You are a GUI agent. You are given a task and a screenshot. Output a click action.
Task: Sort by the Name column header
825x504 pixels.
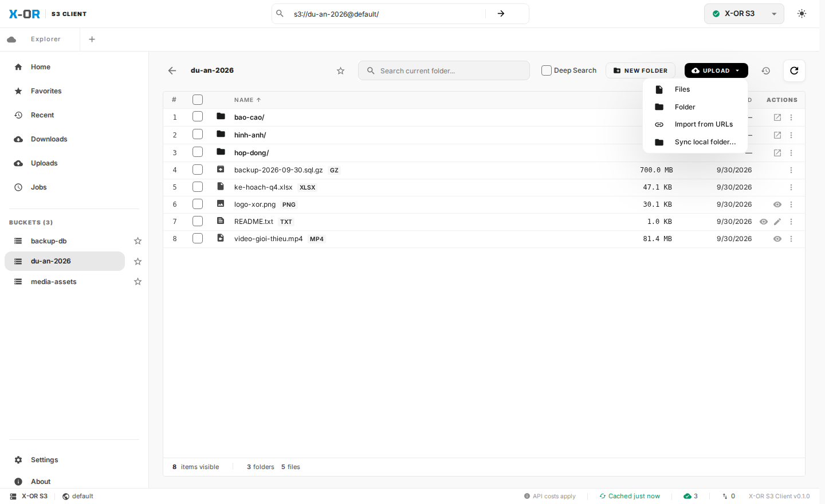(x=247, y=100)
